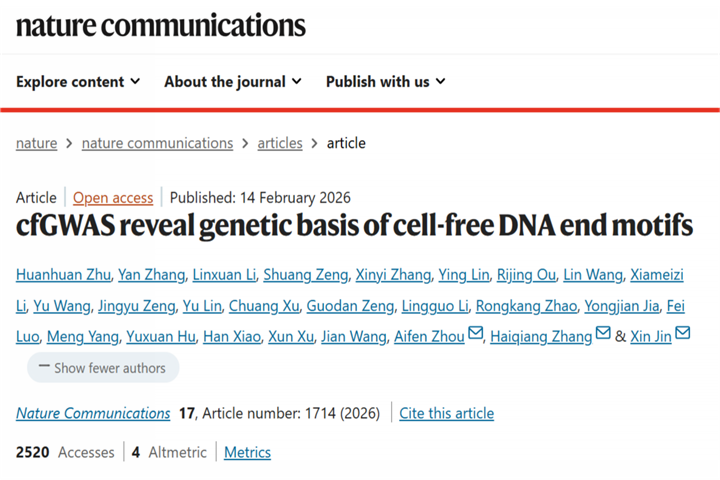View article Metrics link

pos(247,452)
